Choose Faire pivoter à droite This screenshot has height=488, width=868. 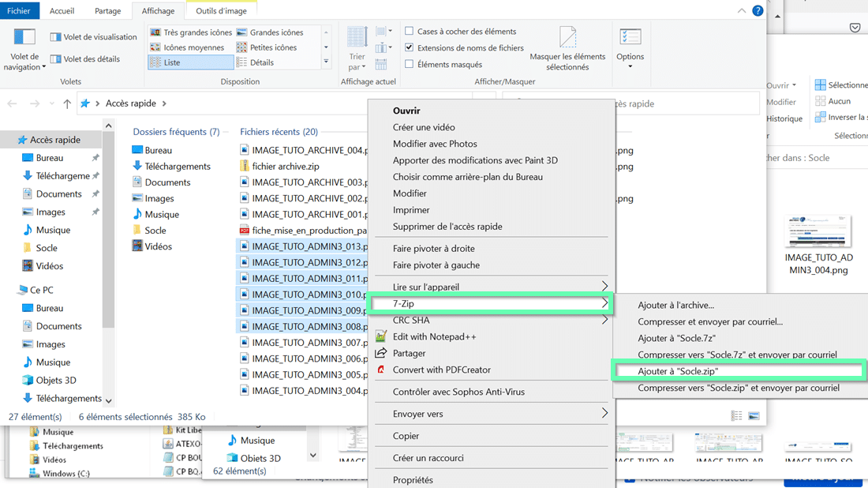coord(433,249)
